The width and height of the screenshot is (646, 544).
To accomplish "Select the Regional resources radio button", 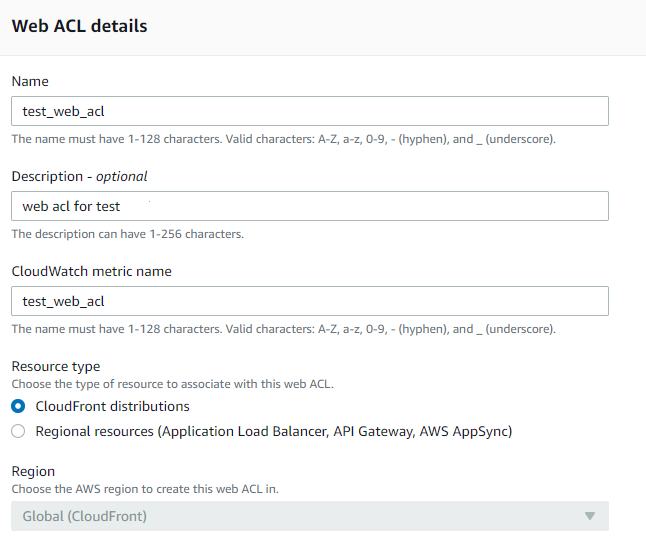I will (x=18, y=432).
